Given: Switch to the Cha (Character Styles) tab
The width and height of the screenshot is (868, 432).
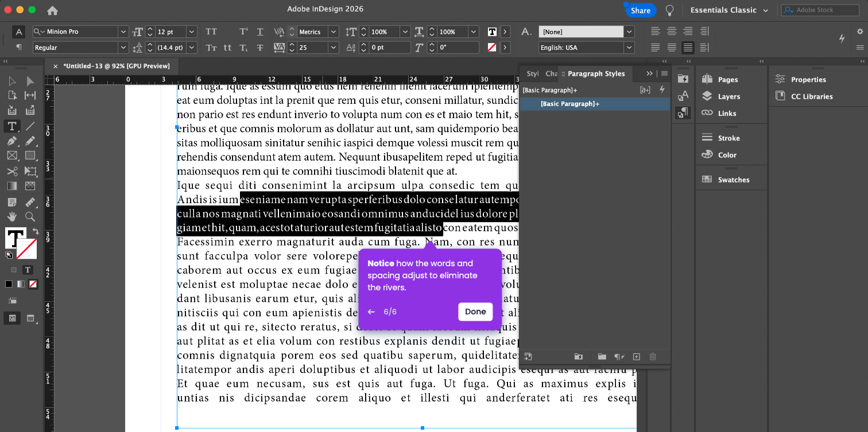Looking at the screenshot, I should 551,73.
